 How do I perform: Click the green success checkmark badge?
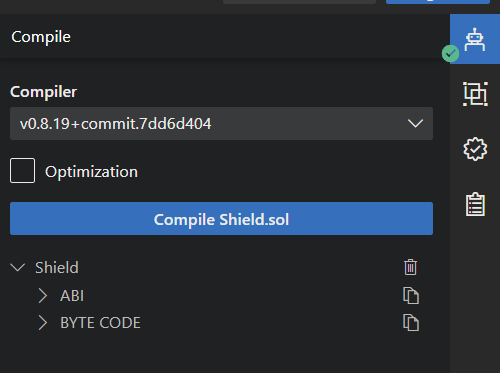click(x=450, y=54)
